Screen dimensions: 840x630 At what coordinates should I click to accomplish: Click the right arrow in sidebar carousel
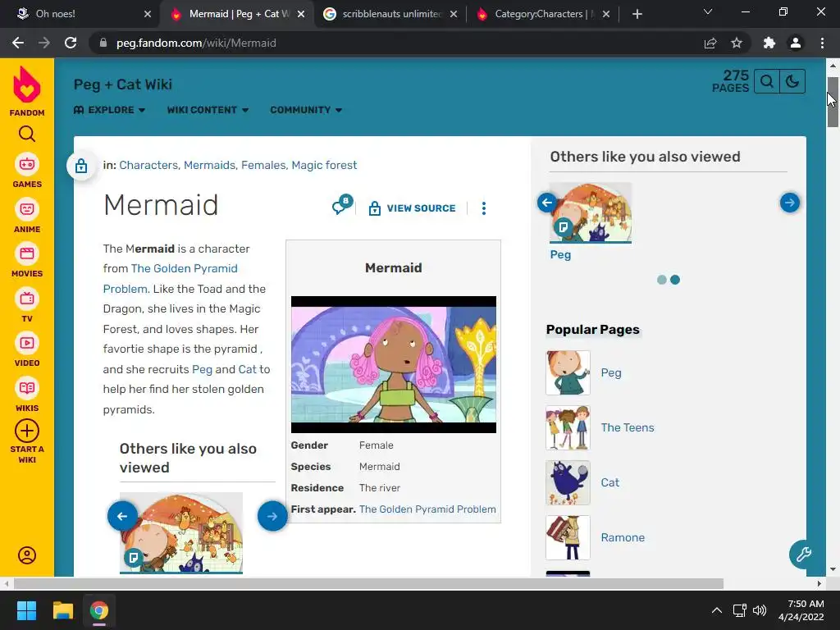[790, 203]
